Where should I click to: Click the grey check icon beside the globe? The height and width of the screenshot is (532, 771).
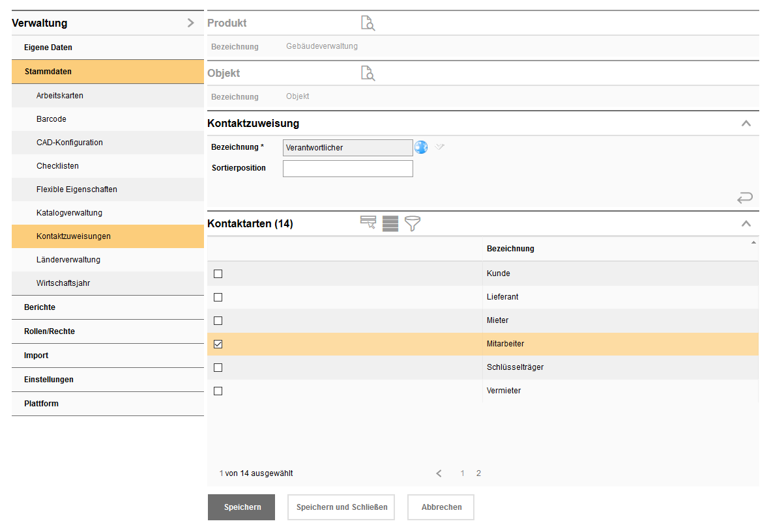[x=440, y=147]
